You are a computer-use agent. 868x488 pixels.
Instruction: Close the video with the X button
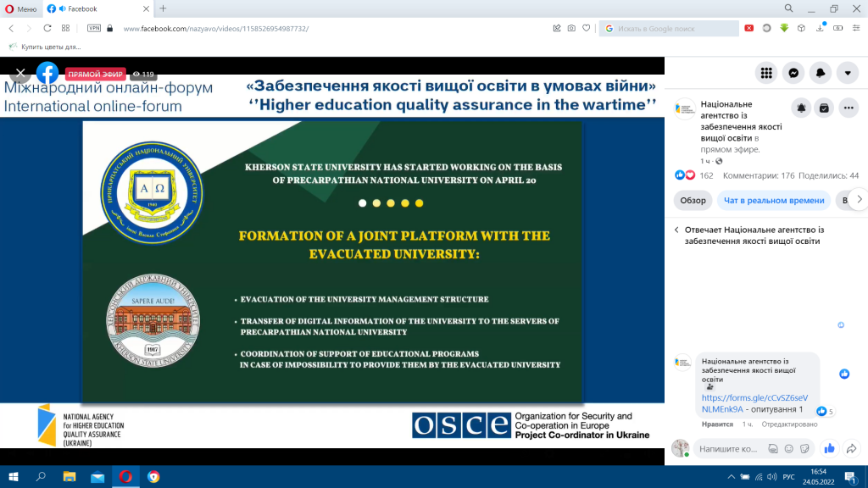(20, 73)
